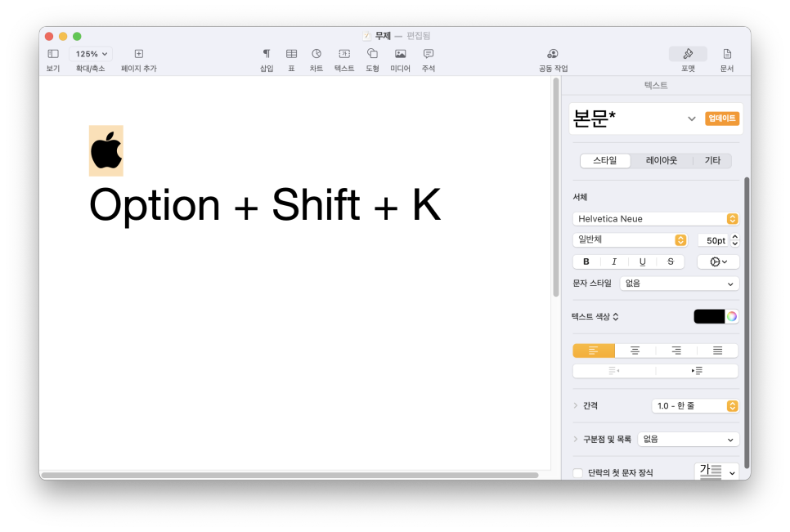Toggle strikethrough formatting
This screenshot has width=790, height=532.
tap(670, 262)
